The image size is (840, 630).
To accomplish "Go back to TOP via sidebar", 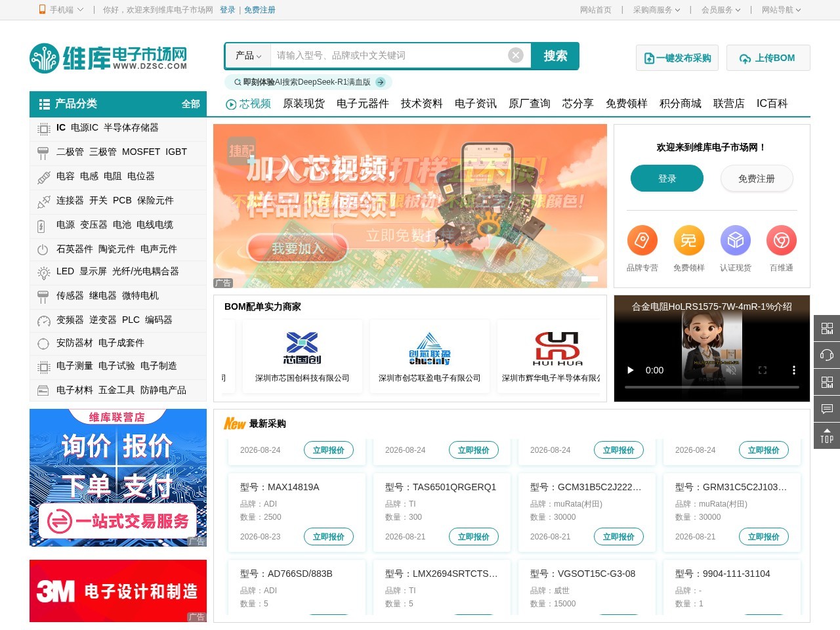I will click(x=827, y=436).
